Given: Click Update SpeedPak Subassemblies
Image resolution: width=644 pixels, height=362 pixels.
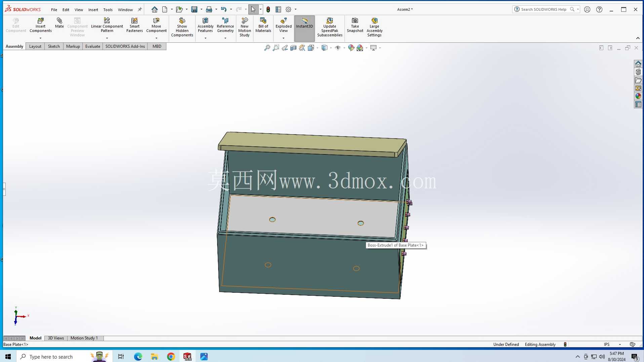Looking at the screenshot, I should [330, 27].
